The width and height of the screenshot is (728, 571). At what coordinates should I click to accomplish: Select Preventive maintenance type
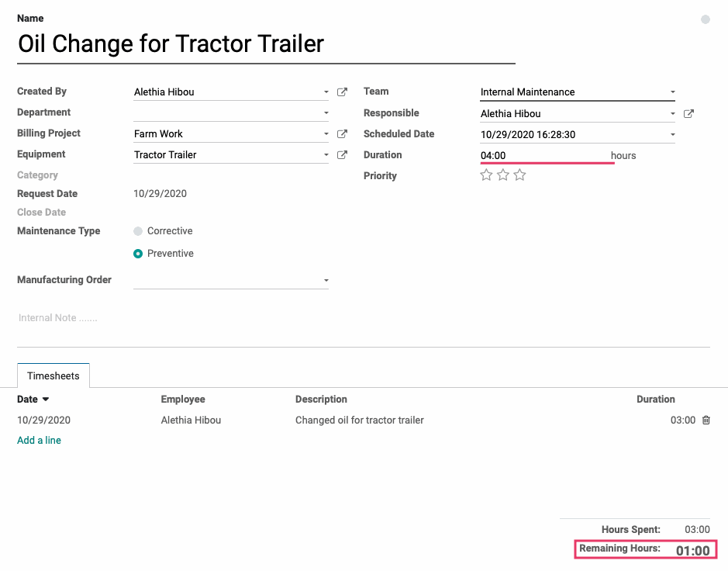pos(138,254)
